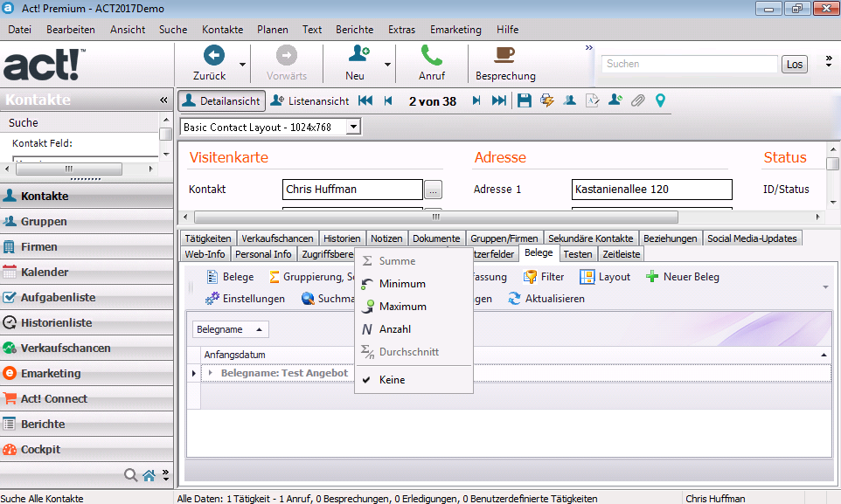The height and width of the screenshot is (504, 841).
Task: Open Firmen in the navigation sidebar
Action: (87, 246)
